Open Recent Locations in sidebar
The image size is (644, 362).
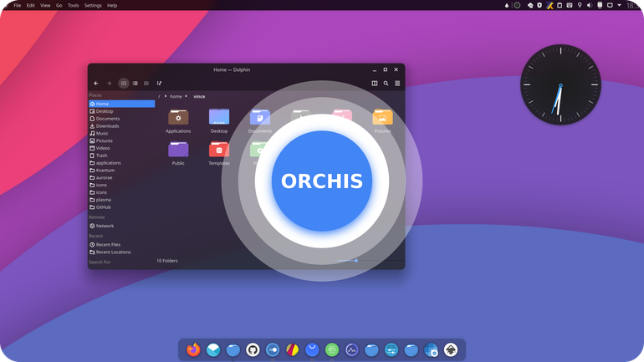click(121, 252)
